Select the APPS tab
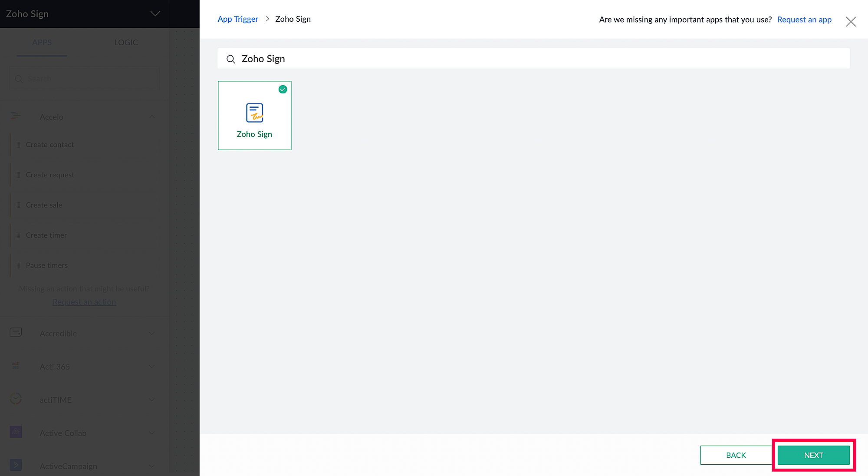 [x=42, y=43]
